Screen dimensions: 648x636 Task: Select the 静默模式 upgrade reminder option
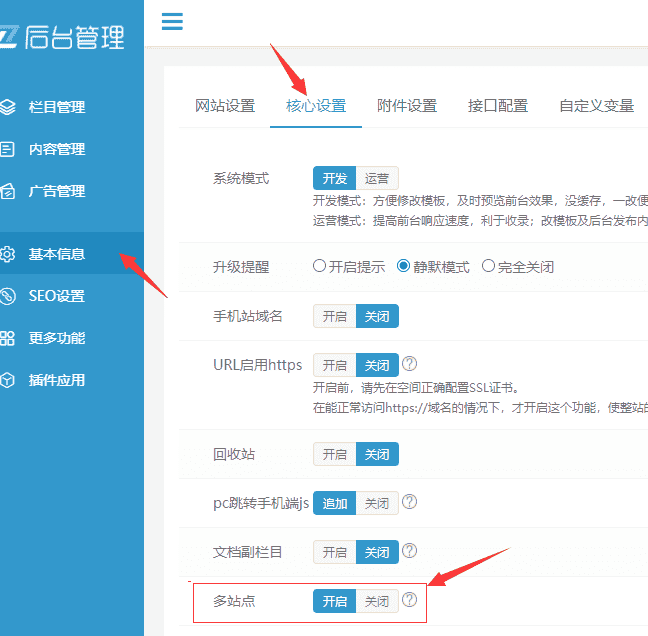(403, 266)
